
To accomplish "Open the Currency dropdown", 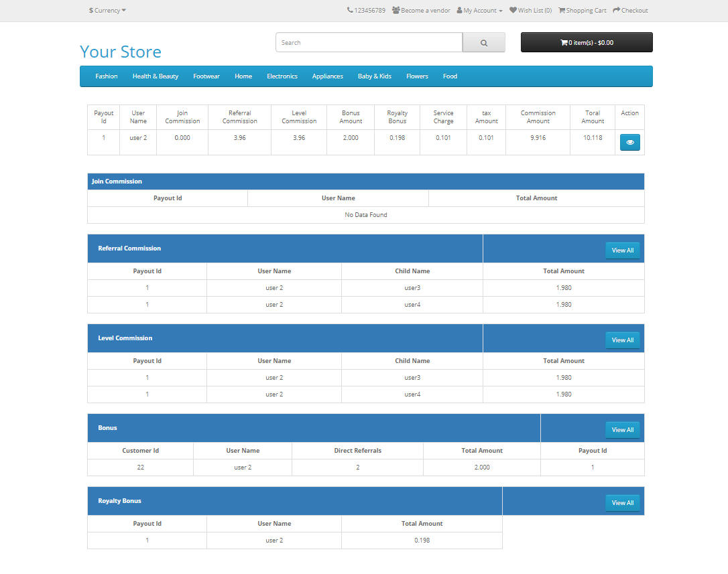I will (107, 10).
